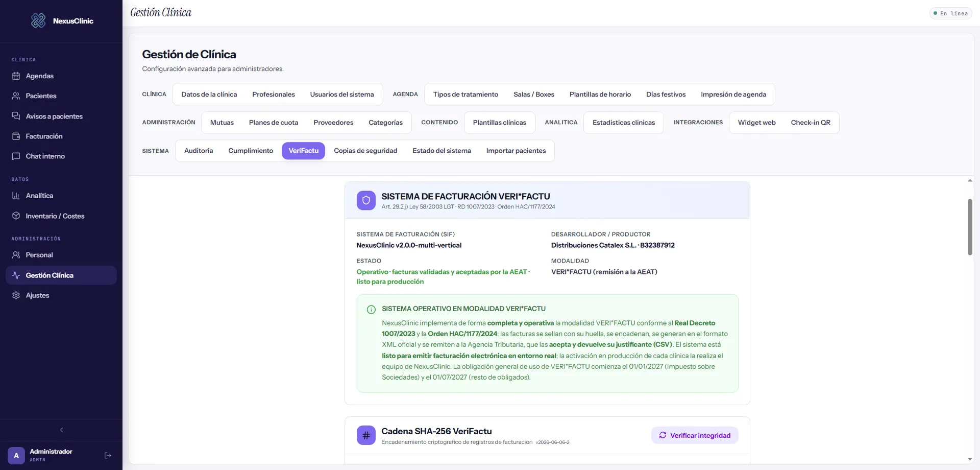
Task: Select the VeriFactu tab
Action: 303,151
